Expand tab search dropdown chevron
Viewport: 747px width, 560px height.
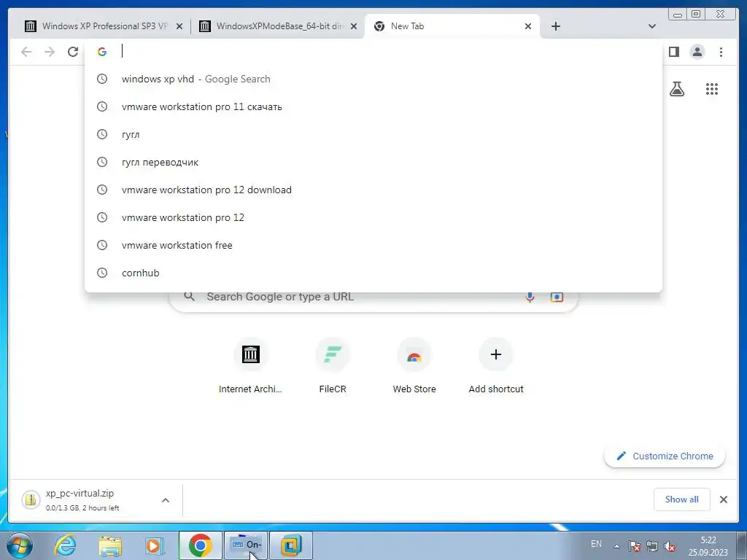click(x=652, y=26)
